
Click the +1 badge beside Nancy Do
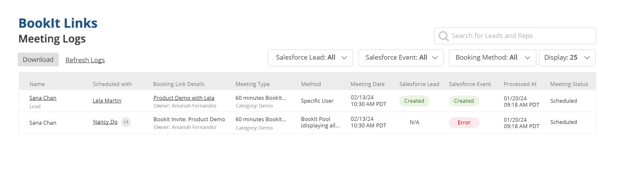pyautogui.click(x=126, y=122)
